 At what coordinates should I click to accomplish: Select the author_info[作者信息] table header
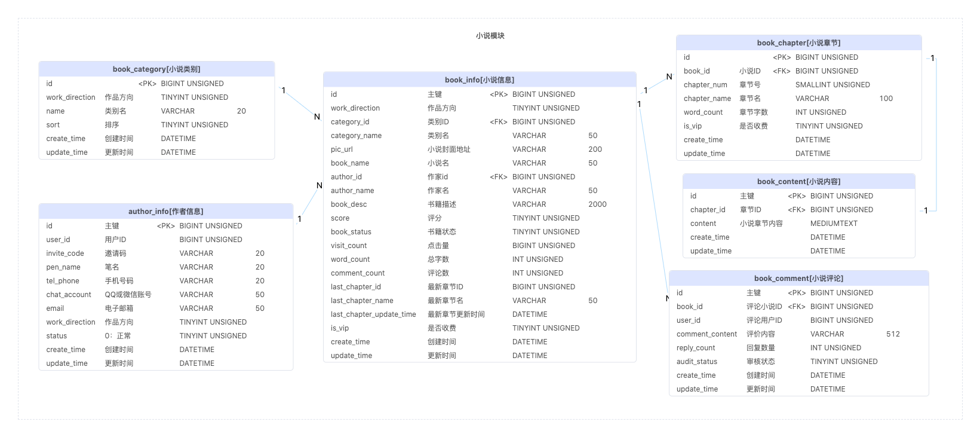tap(166, 212)
